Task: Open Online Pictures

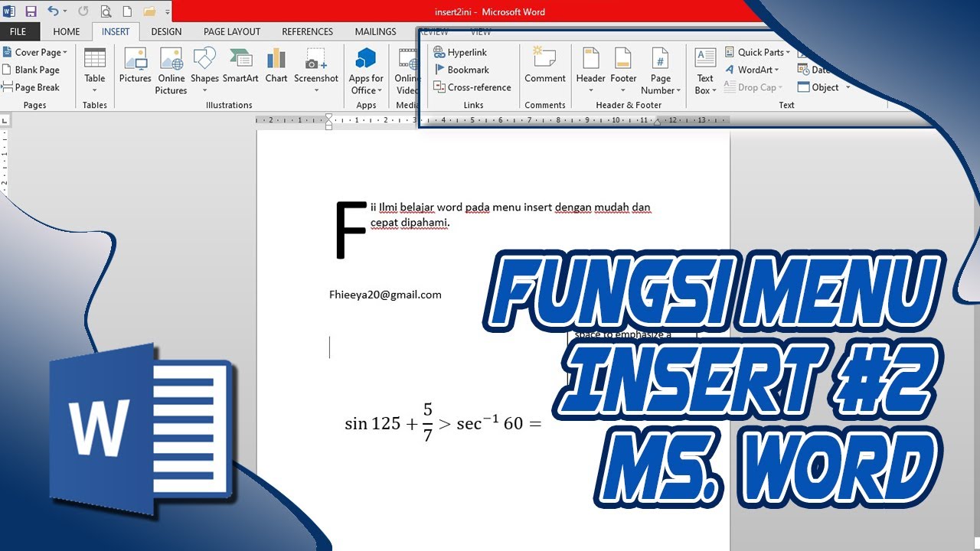Action: coord(171,71)
